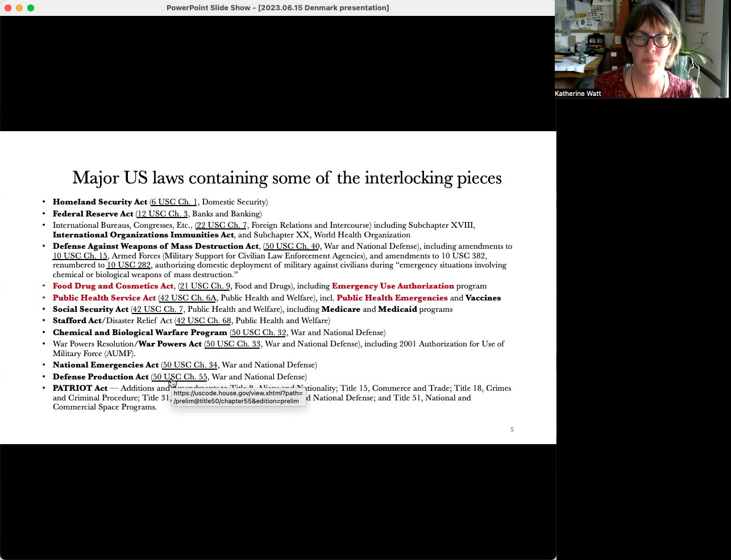
Task: Open the 6 USC Ch. 1 link
Action: click(174, 202)
